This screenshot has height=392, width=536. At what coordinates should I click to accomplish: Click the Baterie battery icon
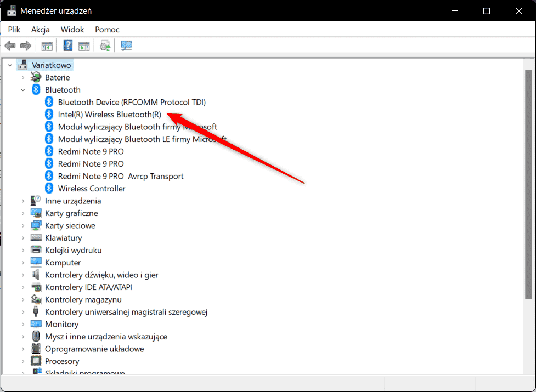click(36, 77)
